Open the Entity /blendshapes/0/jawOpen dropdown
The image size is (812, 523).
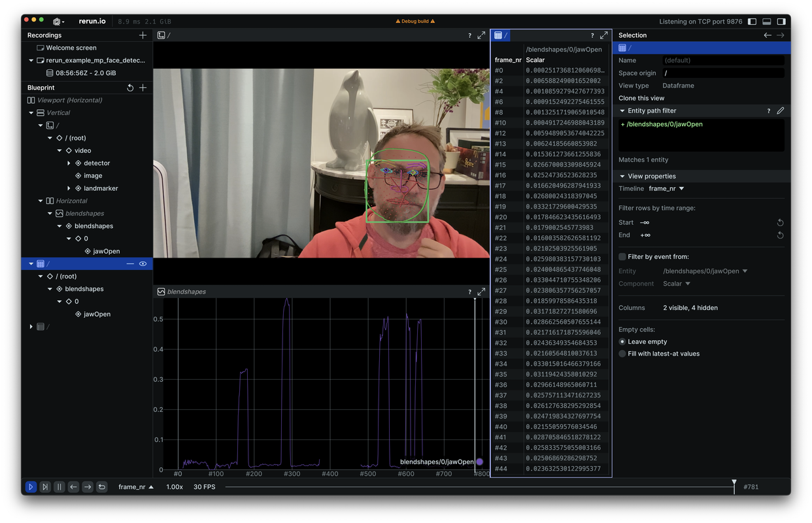coord(705,271)
